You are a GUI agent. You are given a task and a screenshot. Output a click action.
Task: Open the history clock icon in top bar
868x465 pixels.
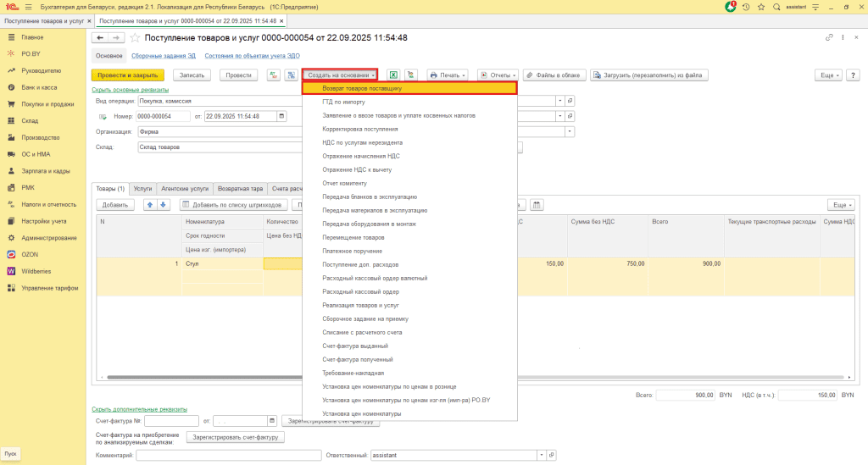pyautogui.click(x=746, y=7)
